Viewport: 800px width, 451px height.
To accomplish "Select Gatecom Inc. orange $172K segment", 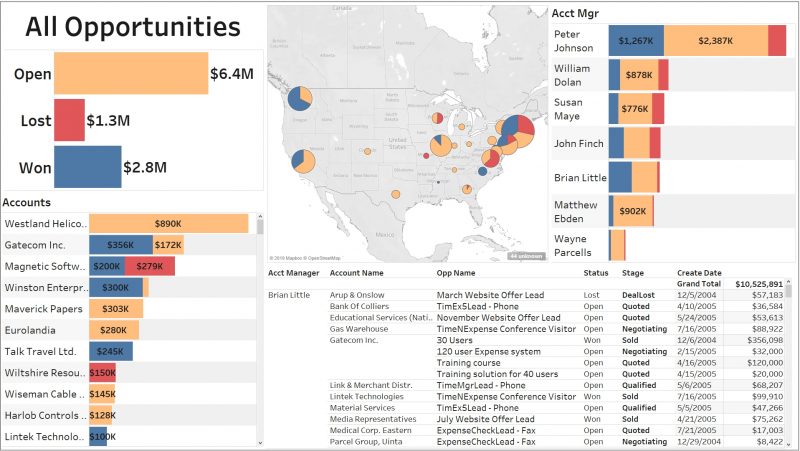I will (168, 245).
